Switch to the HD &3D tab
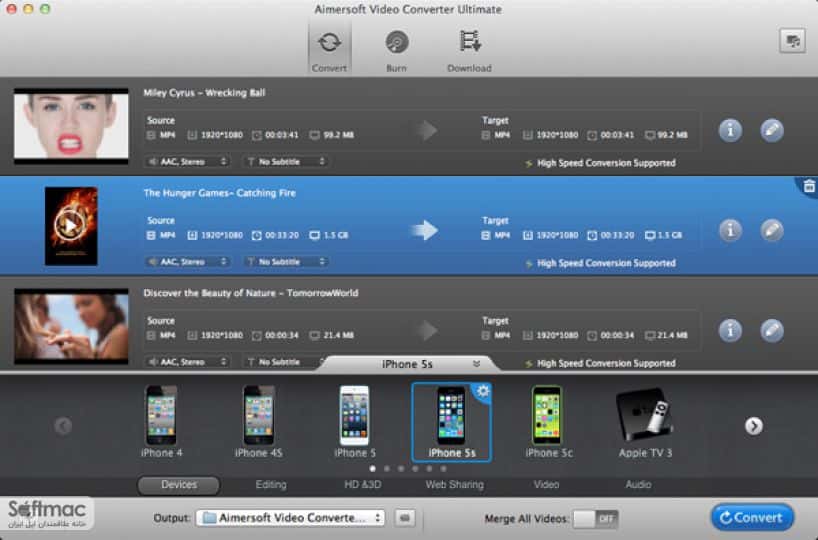The width and height of the screenshot is (818, 540). (x=362, y=485)
